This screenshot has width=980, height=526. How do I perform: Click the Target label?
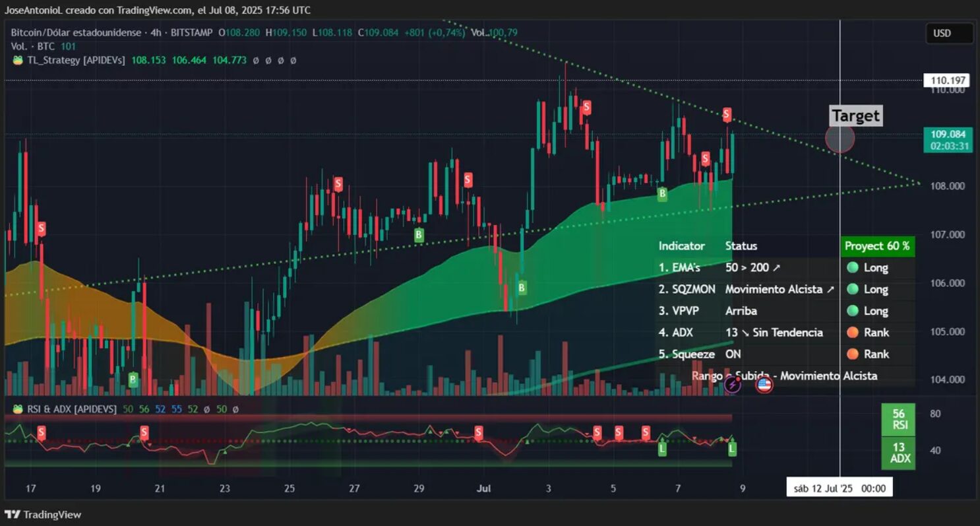point(855,115)
